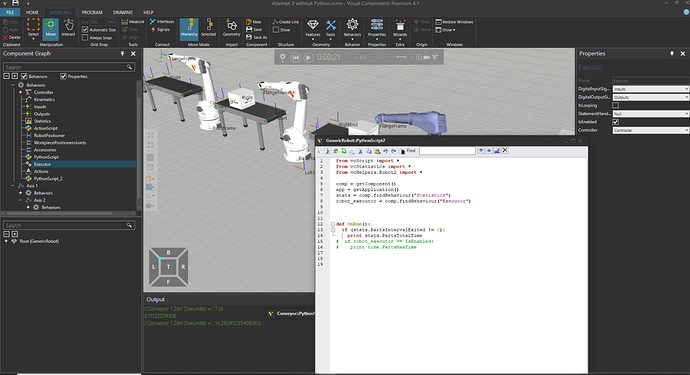Open the Behaviors ribbon icon
Viewport: 690px width, 375px height.
click(x=352, y=29)
